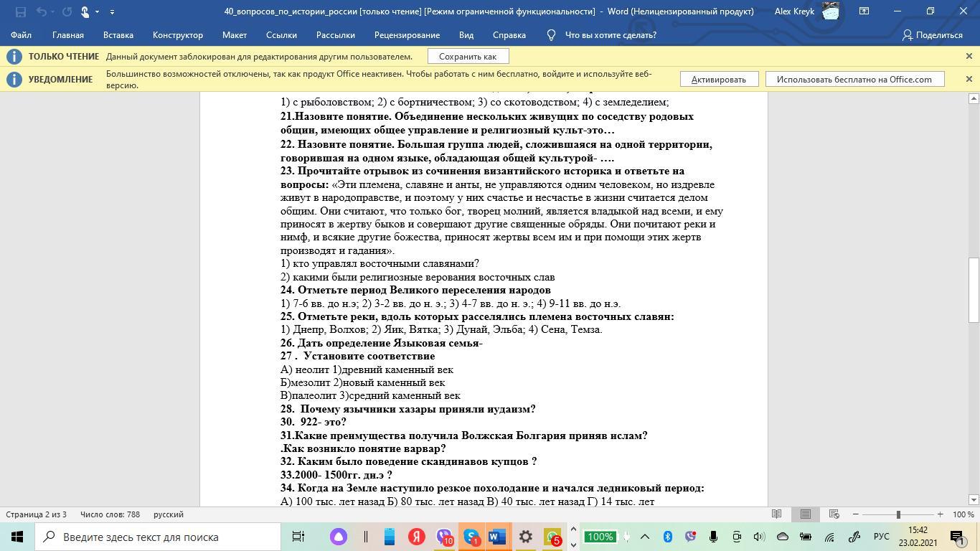
Task: Click the info icon beside УВЕДОМЛЕНИЕ
Action: coord(14,79)
